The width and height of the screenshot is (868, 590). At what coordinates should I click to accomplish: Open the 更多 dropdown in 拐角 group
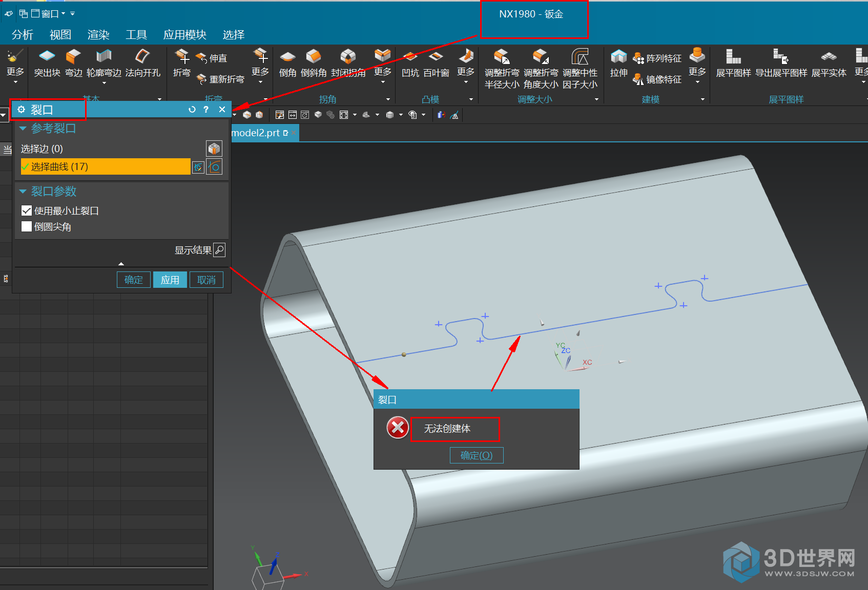[x=382, y=66]
